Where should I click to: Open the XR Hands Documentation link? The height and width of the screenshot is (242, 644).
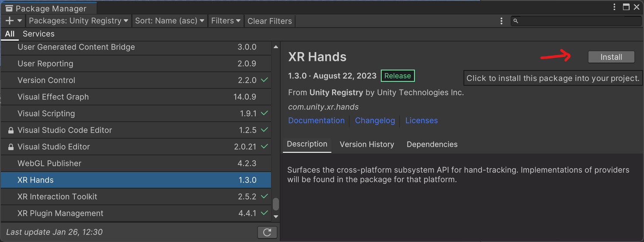316,120
